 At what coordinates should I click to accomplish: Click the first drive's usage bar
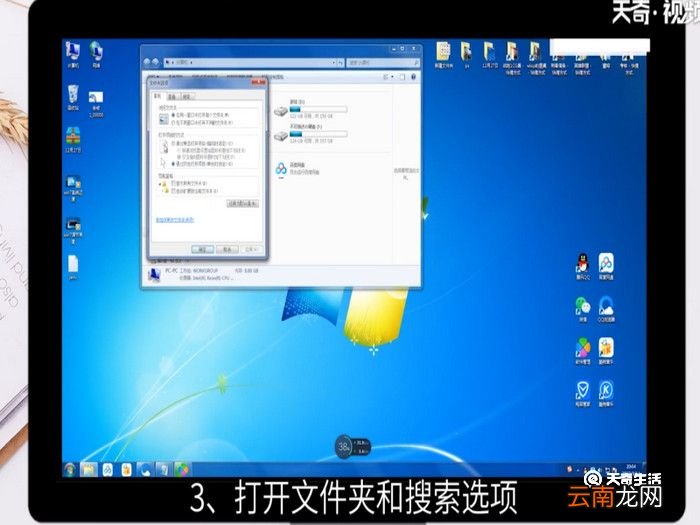[x=318, y=109]
